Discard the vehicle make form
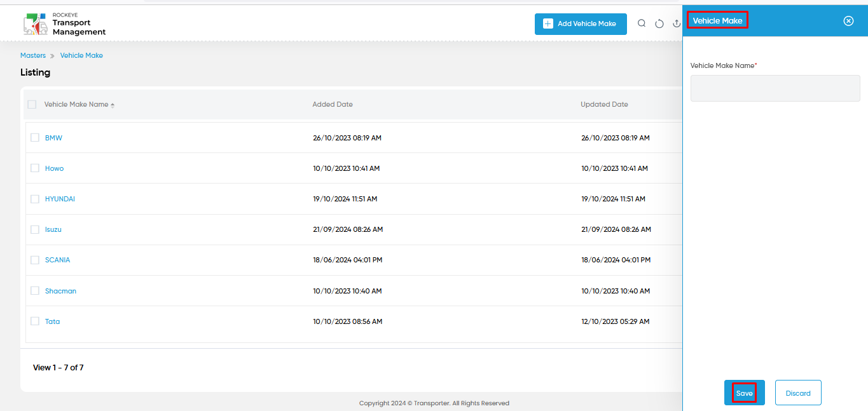This screenshot has height=411, width=868. (798, 393)
